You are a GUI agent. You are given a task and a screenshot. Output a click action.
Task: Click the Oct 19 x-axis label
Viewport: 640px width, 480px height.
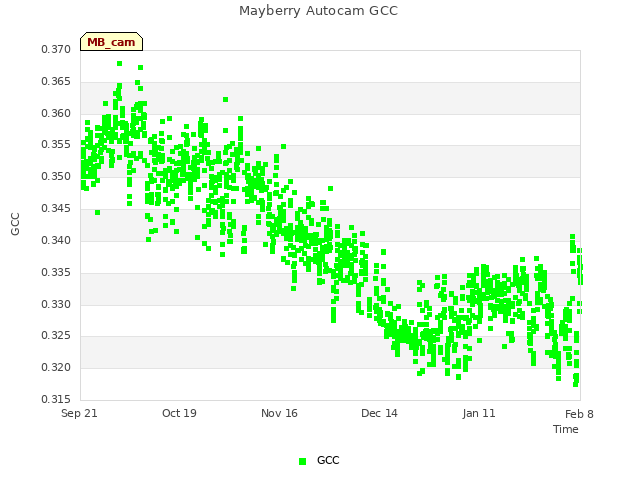click(x=179, y=413)
